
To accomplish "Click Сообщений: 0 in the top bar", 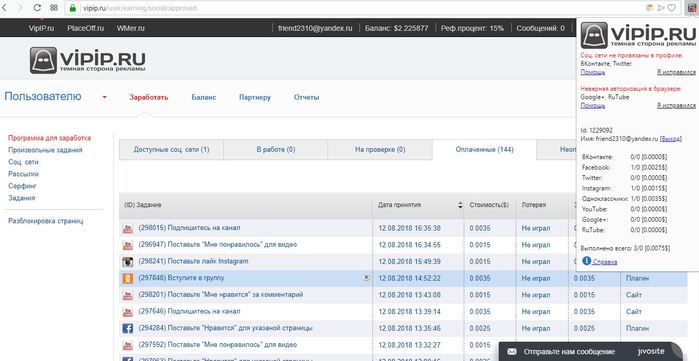I will (x=540, y=28).
